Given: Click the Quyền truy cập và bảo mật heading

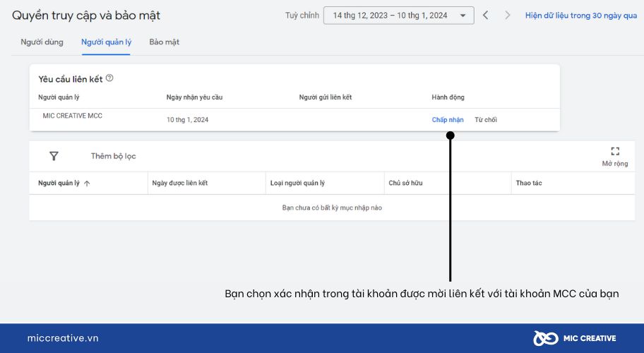Looking at the screenshot, I should pyautogui.click(x=86, y=16).
